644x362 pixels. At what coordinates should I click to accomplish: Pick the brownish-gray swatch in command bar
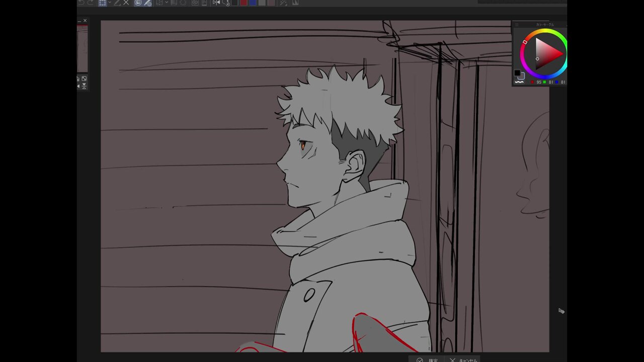click(x=271, y=3)
